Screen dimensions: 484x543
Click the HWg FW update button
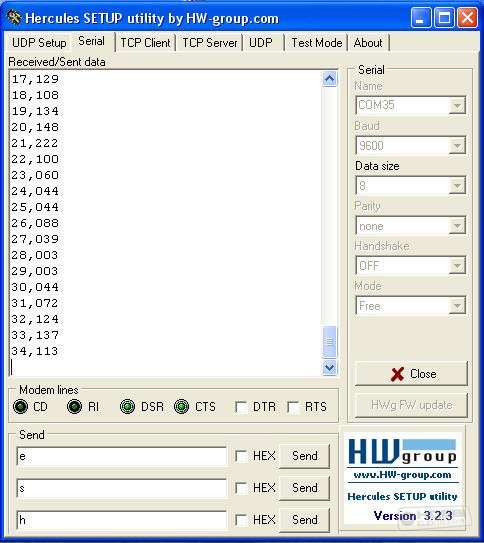411,405
